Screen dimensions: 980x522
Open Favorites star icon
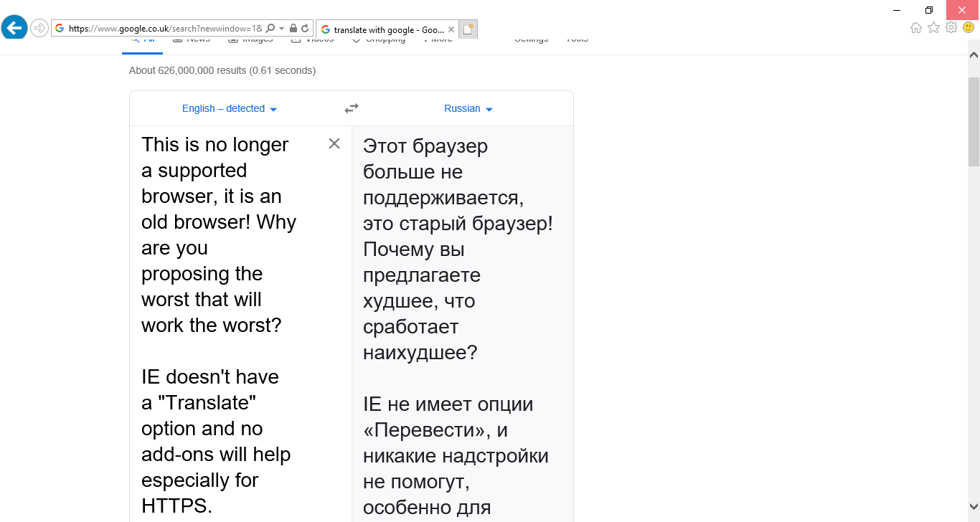click(x=933, y=28)
